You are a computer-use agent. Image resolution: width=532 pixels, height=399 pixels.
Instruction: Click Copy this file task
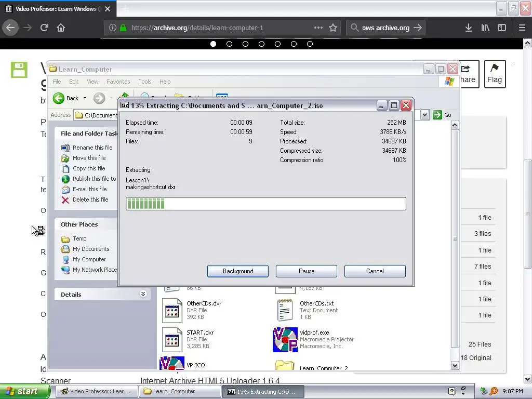pyautogui.click(x=83, y=168)
